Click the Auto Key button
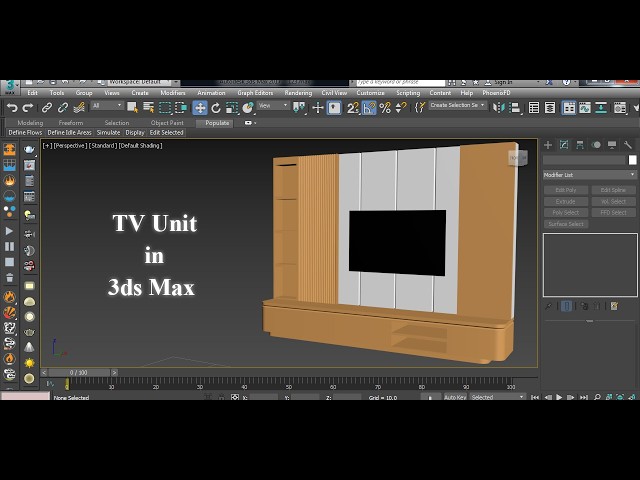 455,397
